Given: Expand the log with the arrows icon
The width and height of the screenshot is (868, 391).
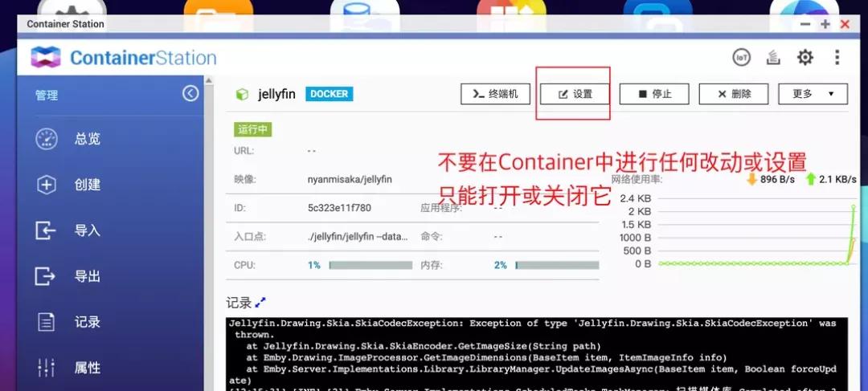Looking at the screenshot, I should point(260,303).
